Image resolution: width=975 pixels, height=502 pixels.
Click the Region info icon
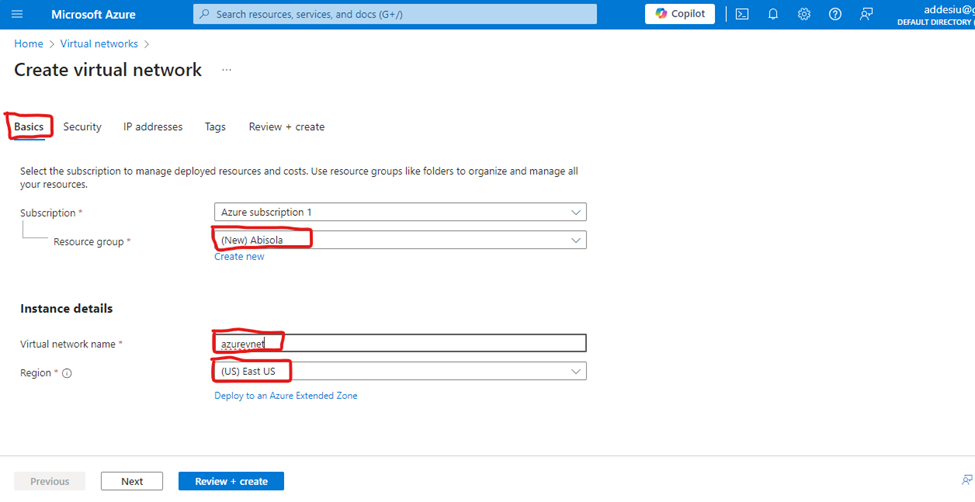coord(67,373)
